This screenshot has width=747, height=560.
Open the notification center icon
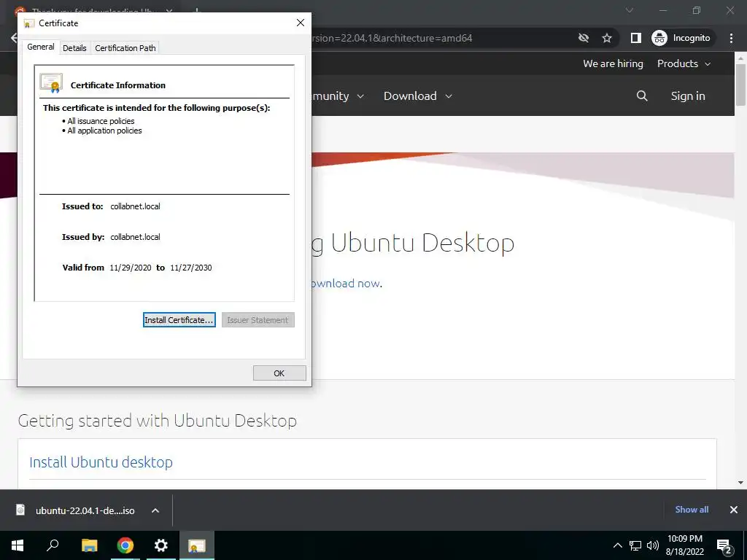click(724, 546)
